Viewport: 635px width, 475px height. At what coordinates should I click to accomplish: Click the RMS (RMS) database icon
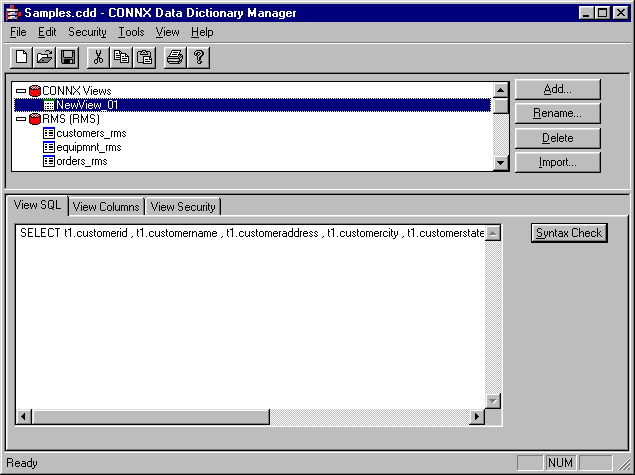[x=35, y=119]
